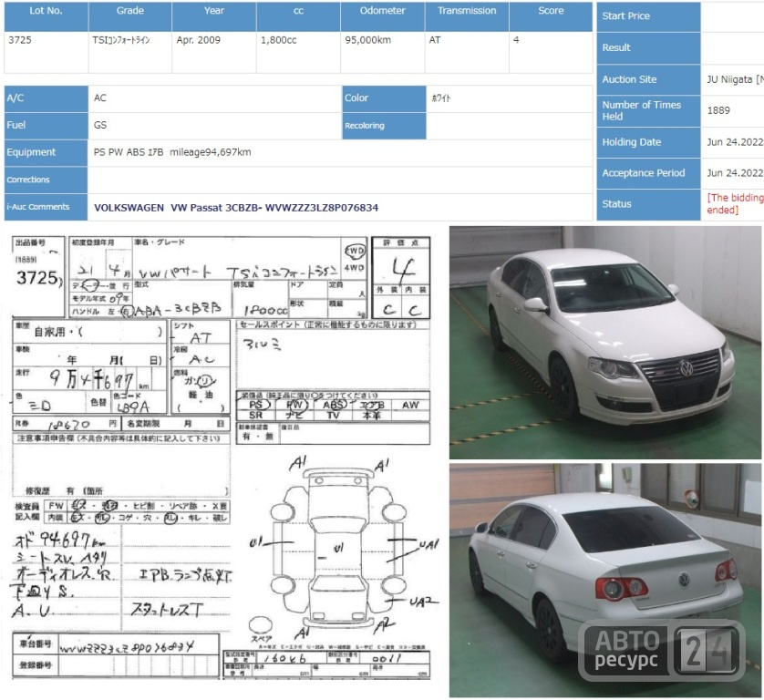Viewport: 764px width, 700px height.
Task: Click the 'i-Auc Comments' label
Action: click(46, 207)
